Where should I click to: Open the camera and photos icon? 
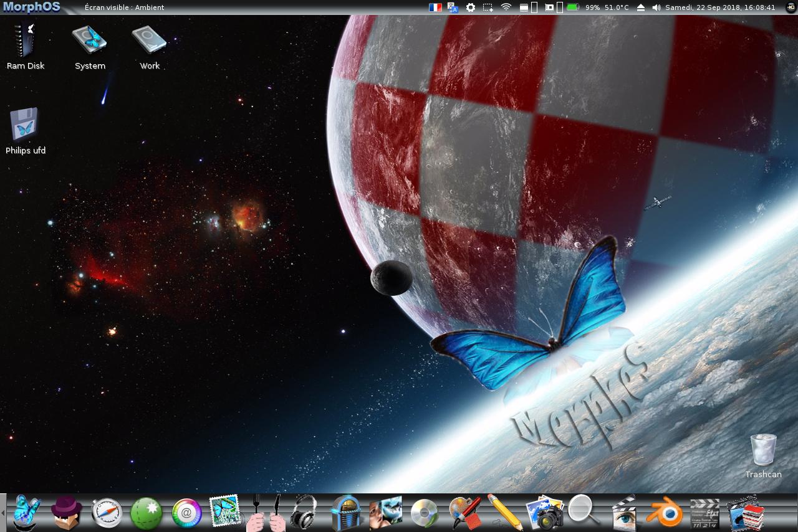point(544,513)
